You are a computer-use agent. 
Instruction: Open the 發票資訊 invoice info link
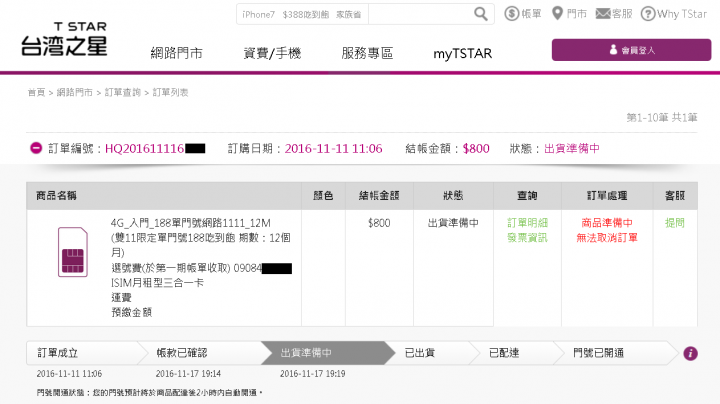click(x=527, y=237)
